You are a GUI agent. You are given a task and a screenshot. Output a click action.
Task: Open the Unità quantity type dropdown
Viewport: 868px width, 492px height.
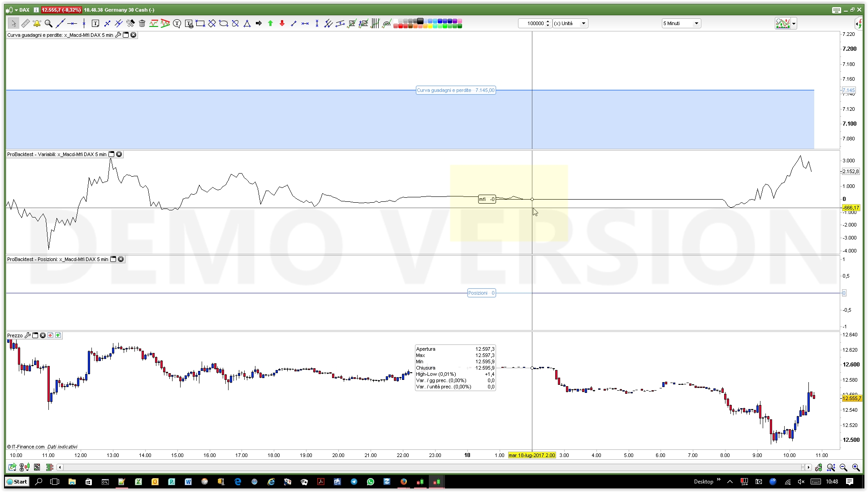pos(583,23)
